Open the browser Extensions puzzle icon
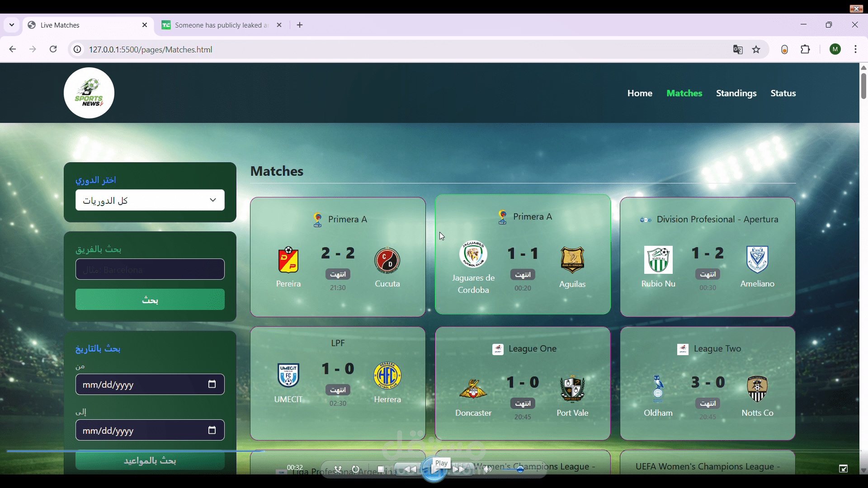Image resolution: width=868 pixels, height=488 pixels. coord(805,50)
